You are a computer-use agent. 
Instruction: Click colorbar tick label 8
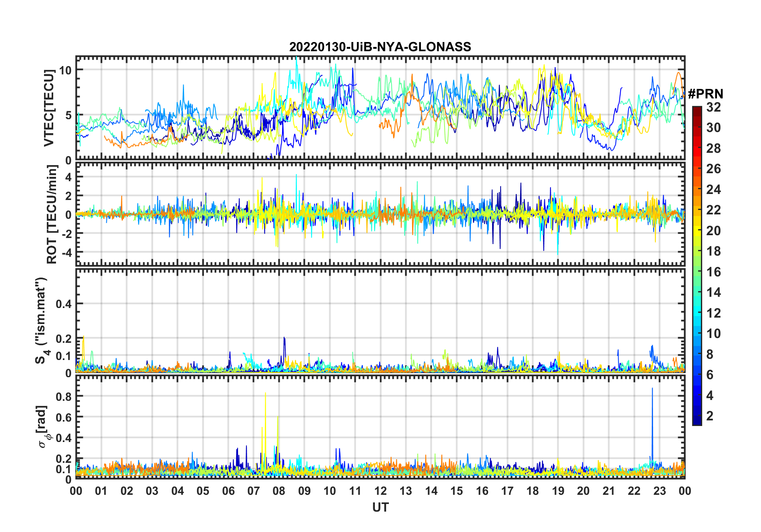coord(710,354)
